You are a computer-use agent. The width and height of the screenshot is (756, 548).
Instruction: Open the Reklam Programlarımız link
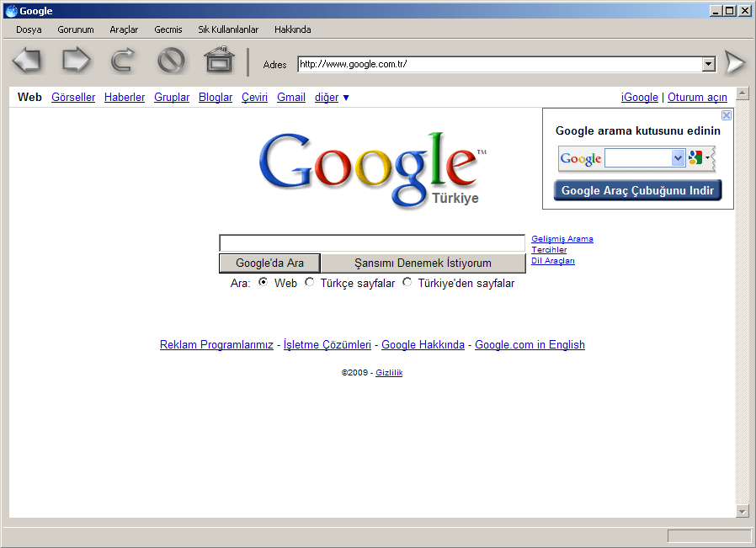coord(216,345)
